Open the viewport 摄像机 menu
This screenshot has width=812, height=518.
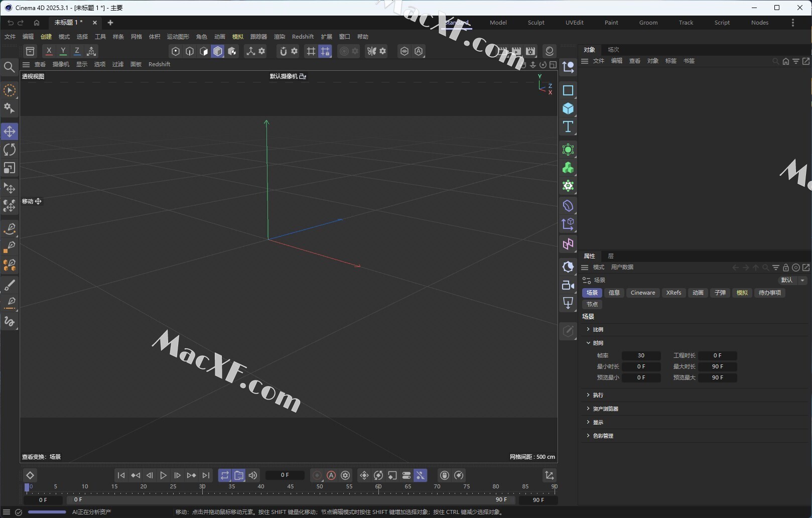[61, 64]
